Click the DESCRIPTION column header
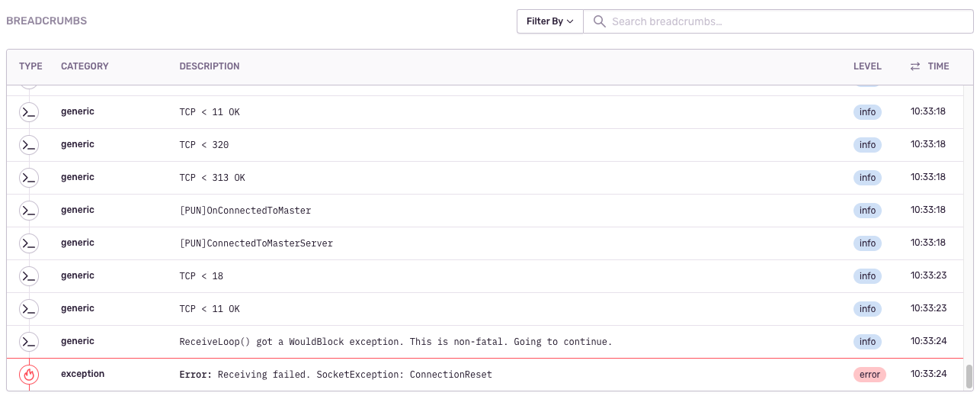This screenshot has height=396, width=980. 210,66
